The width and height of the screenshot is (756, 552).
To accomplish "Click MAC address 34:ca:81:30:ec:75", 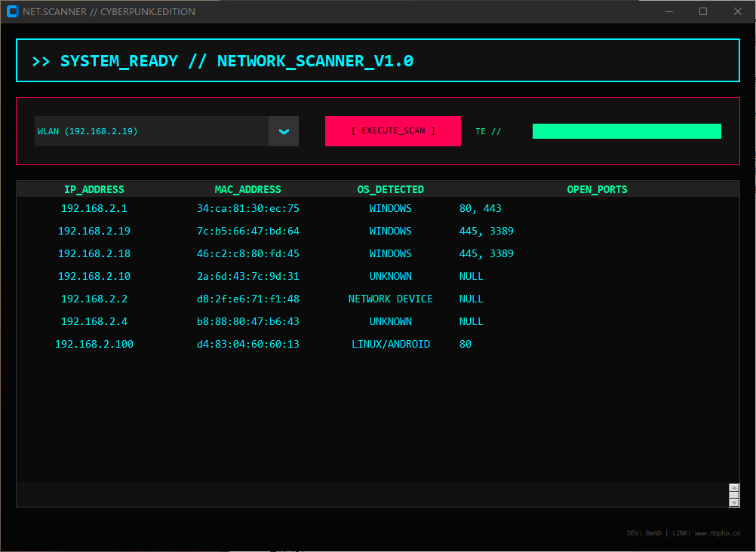I will coord(247,208).
